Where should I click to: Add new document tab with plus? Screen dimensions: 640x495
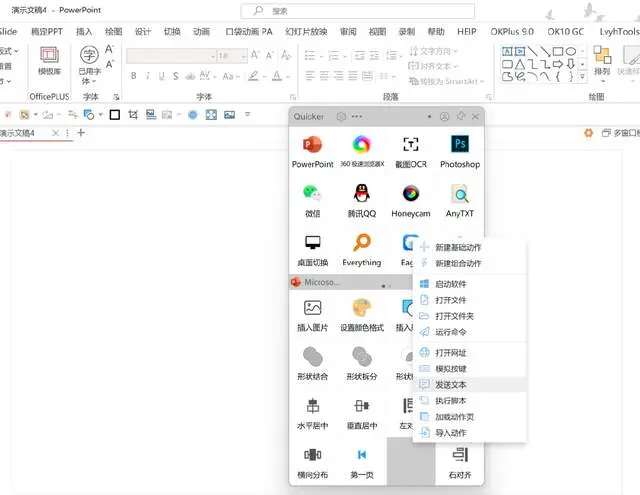click(81, 133)
